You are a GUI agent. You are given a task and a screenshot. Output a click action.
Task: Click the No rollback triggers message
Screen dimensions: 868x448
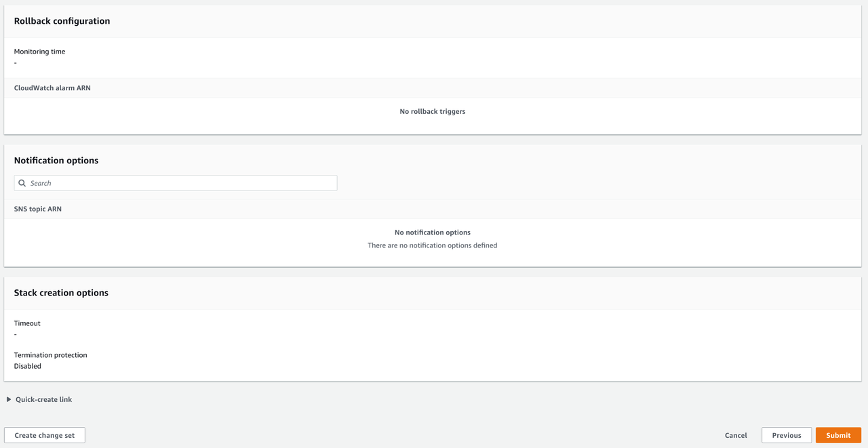coord(433,111)
